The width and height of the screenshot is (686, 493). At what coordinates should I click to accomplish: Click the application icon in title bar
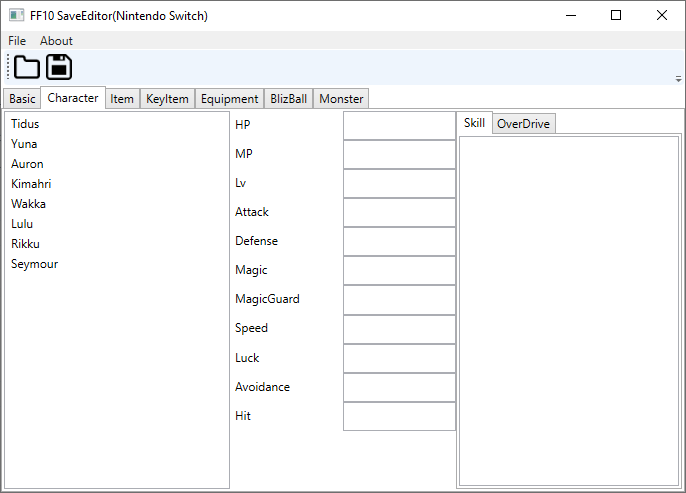pyautogui.click(x=16, y=15)
